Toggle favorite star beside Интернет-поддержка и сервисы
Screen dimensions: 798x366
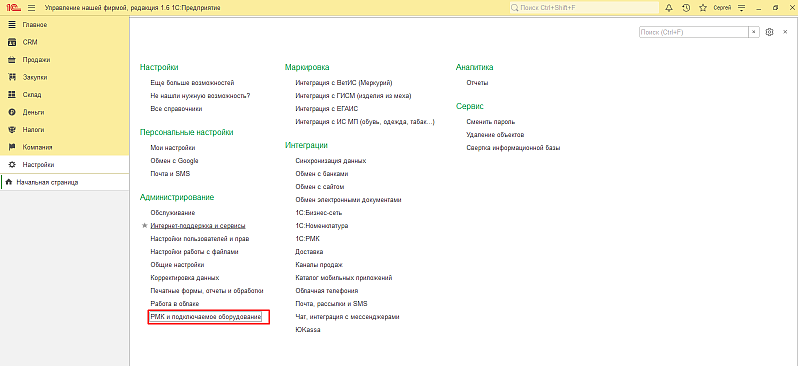pyautogui.click(x=145, y=225)
